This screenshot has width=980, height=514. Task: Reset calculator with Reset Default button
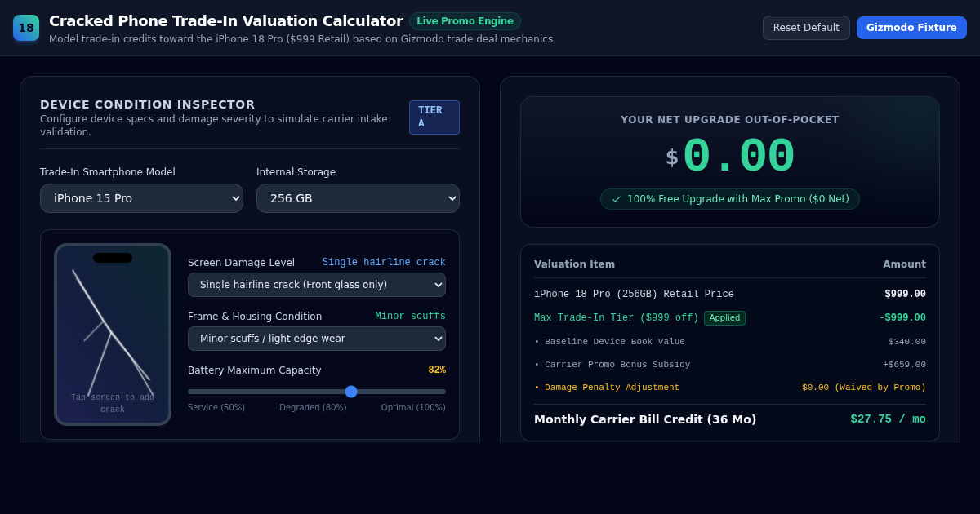tap(806, 28)
